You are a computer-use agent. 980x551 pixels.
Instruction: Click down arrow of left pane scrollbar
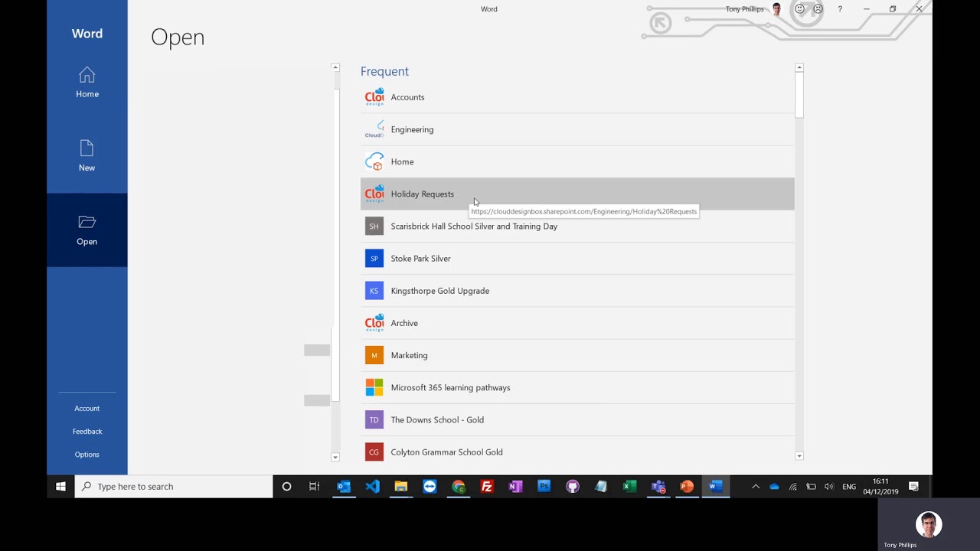335,457
